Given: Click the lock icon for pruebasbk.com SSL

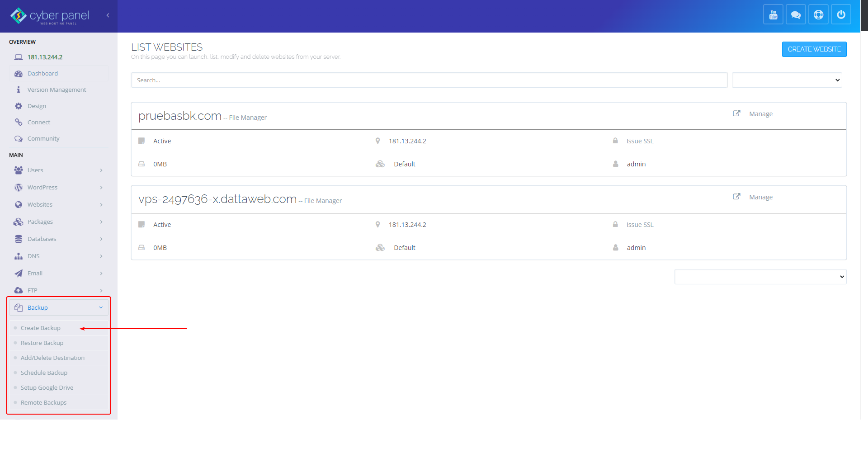Looking at the screenshot, I should (615, 141).
